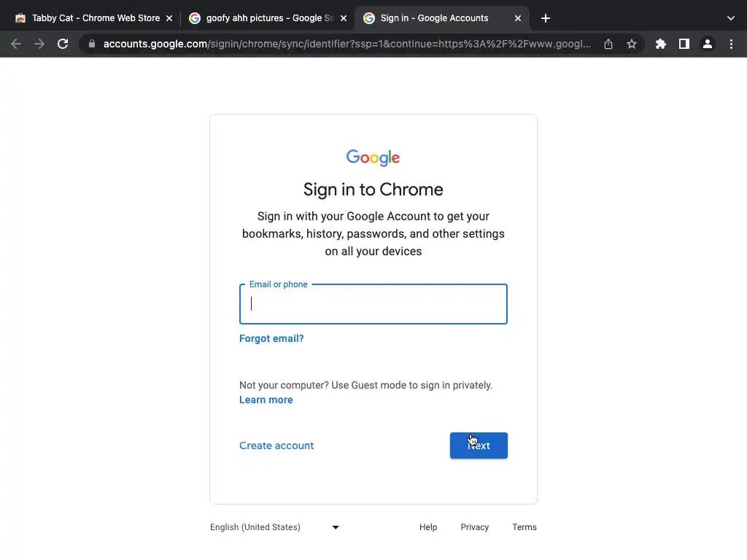Toggle the side panel icon
This screenshot has height=560, width=747.
pos(684,44)
